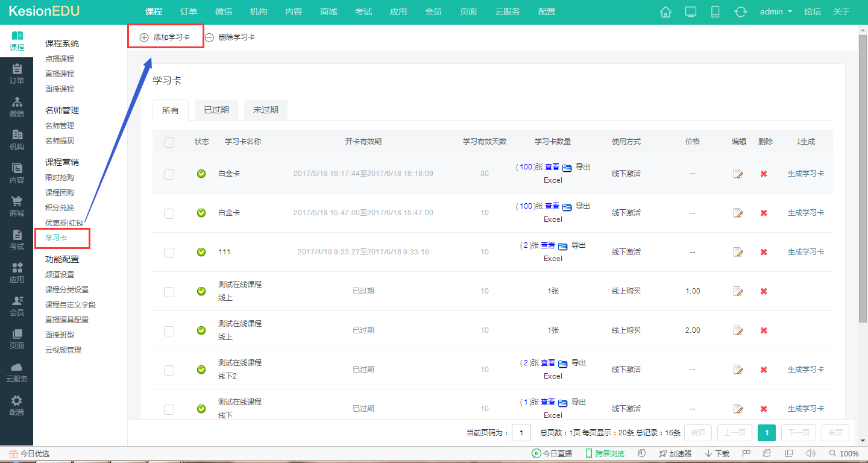Delete the first 白金卡 row via red X

click(764, 173)
